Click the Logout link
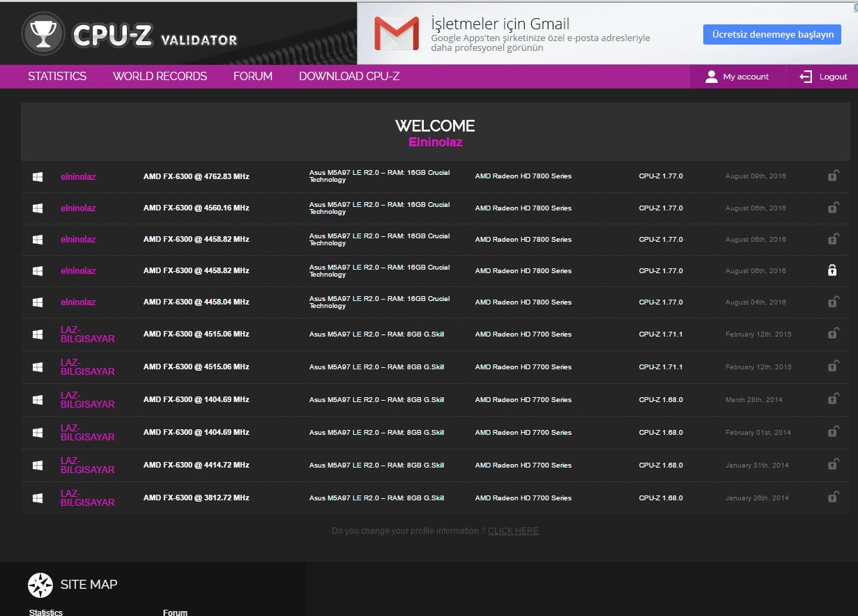 [823, 77]
